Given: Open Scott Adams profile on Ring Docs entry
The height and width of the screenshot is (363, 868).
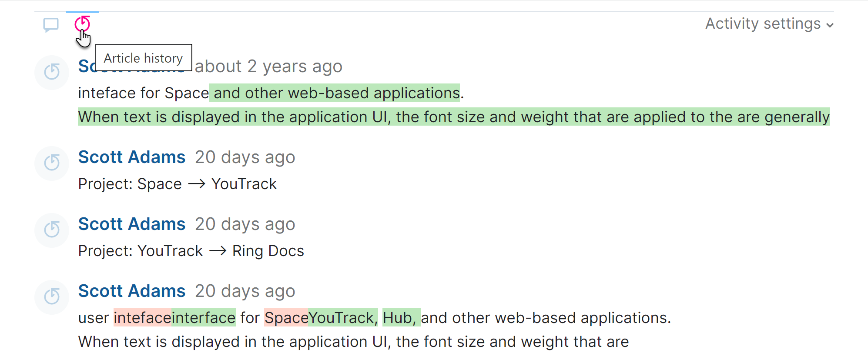Looking at the screenshot, I should [132, 224].
